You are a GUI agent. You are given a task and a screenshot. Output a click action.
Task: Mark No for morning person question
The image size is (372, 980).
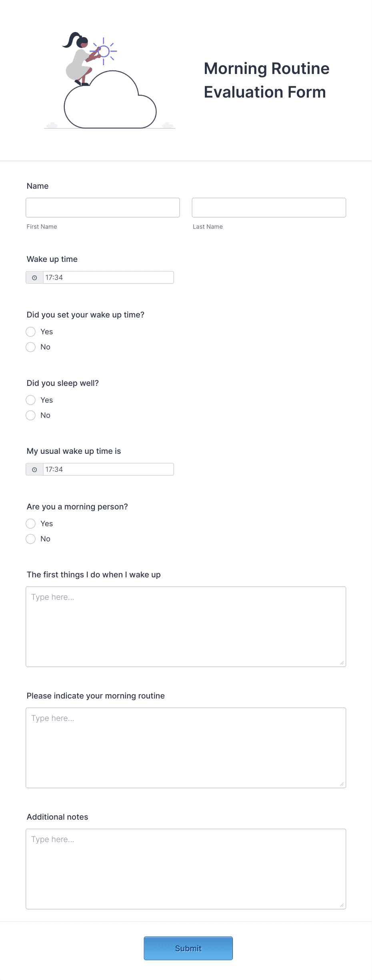pos(30,539)
